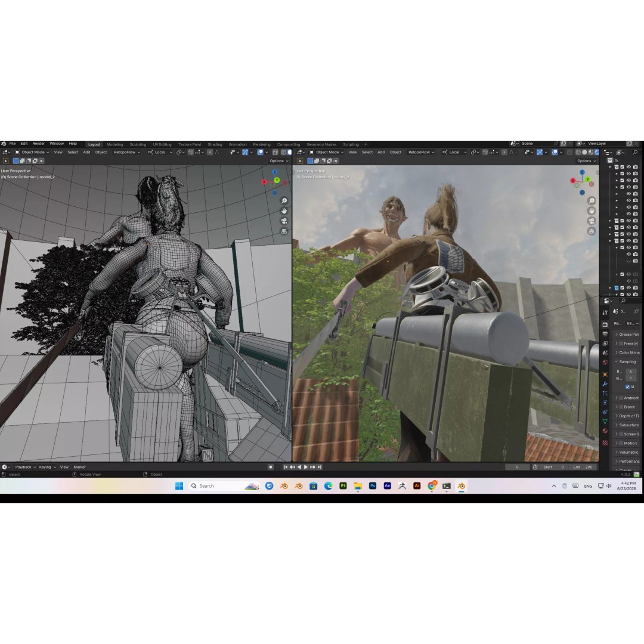The width and height of the screenshot is (644, 644).
Task: Open the timeline Keying menu
Action: (47, 467)
